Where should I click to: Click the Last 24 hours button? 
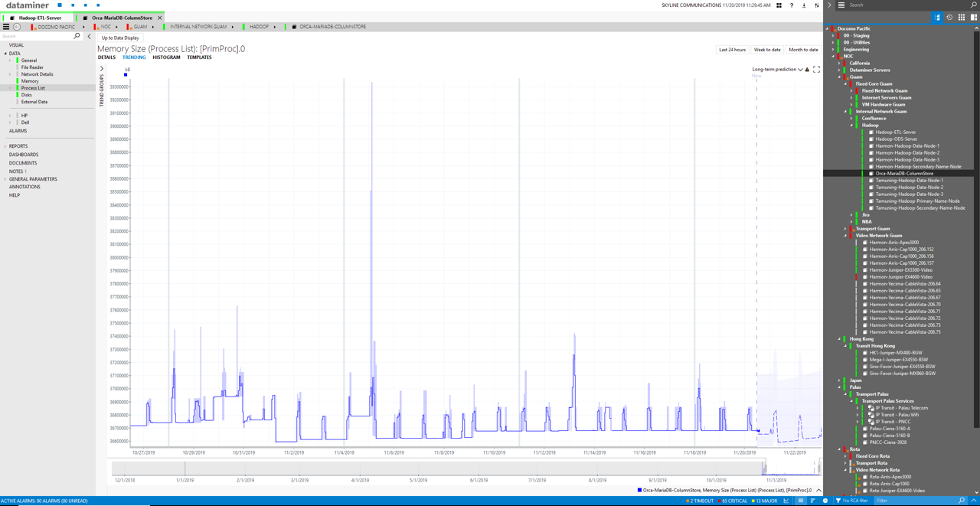click(732, 50)
